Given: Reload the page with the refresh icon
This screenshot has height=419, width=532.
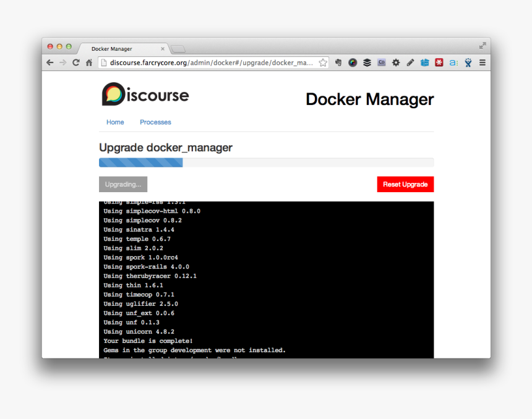Looking at the screenshot, I should 76,62.
